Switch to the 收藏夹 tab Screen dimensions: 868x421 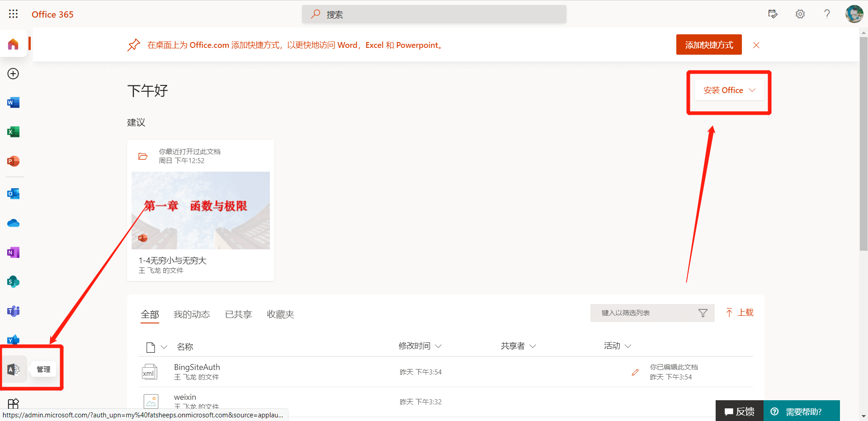point(280,314)
